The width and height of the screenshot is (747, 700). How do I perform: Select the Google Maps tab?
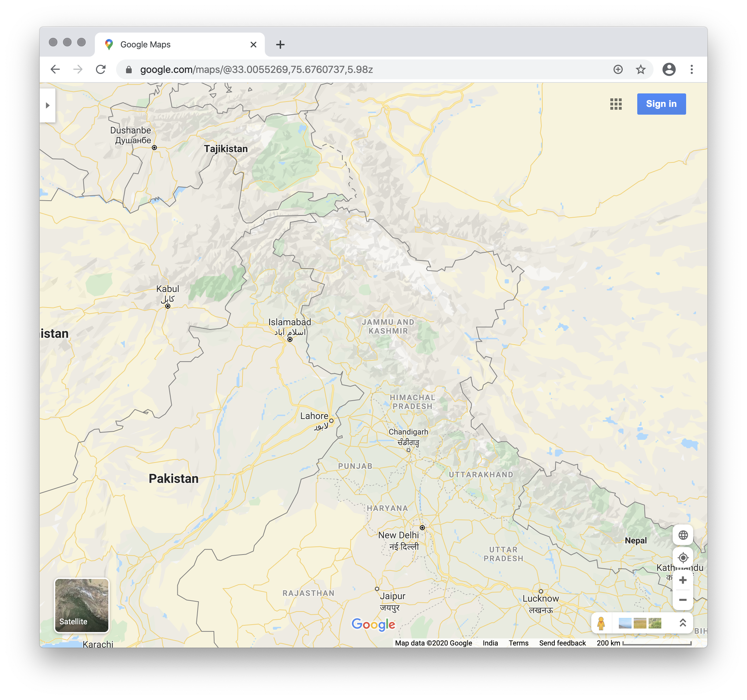tap(180, 45)
